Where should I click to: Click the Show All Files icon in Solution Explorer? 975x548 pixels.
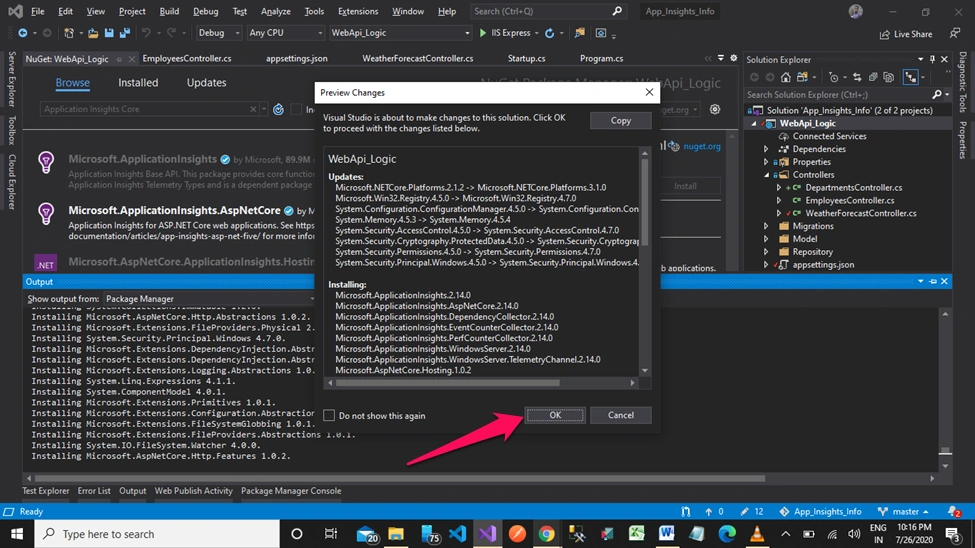coord(889,77)
